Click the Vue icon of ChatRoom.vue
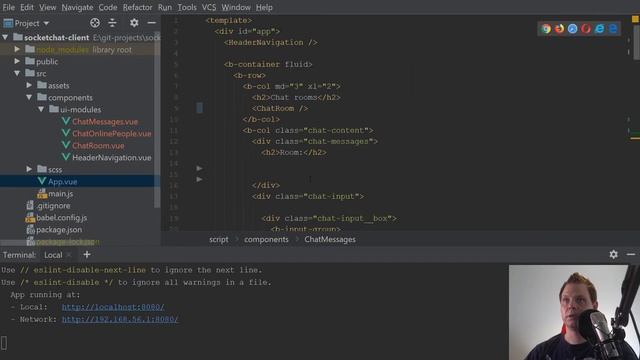 (x=65, y=145)
